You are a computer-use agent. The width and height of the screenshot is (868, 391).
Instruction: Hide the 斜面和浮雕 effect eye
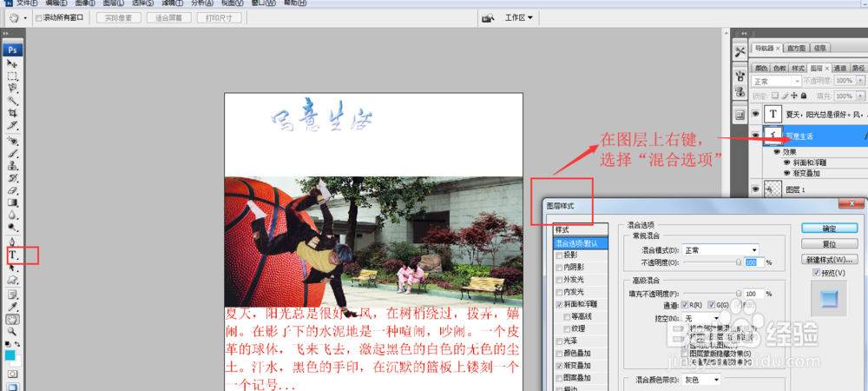786,162
